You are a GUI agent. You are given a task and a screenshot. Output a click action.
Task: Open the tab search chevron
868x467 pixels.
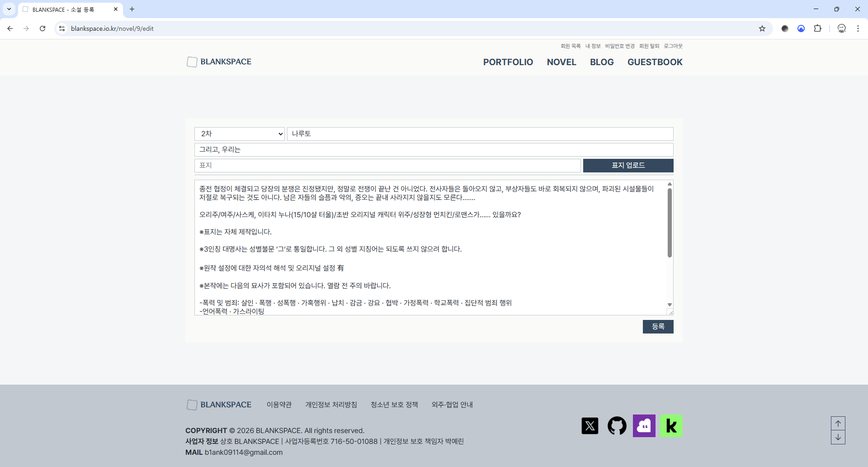click(x=9, y=9)
